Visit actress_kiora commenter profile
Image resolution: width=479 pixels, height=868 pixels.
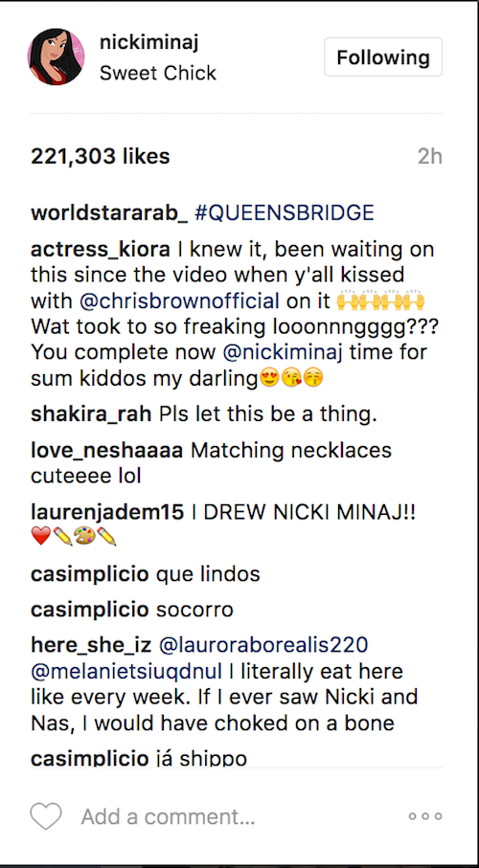[101, 250]
